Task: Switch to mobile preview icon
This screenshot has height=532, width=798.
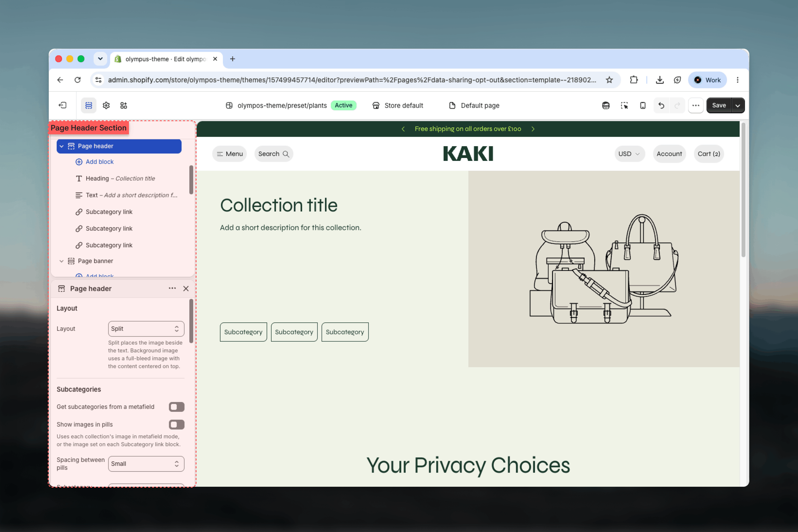Action: [x=643, y=105]
